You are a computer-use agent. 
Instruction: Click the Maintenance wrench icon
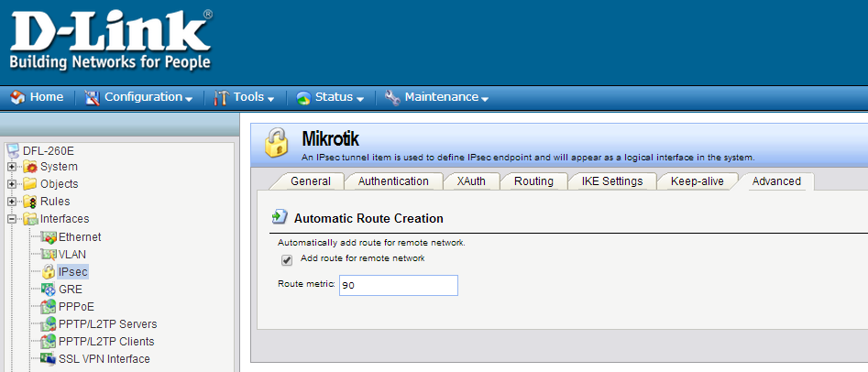[x=392, y=97]
